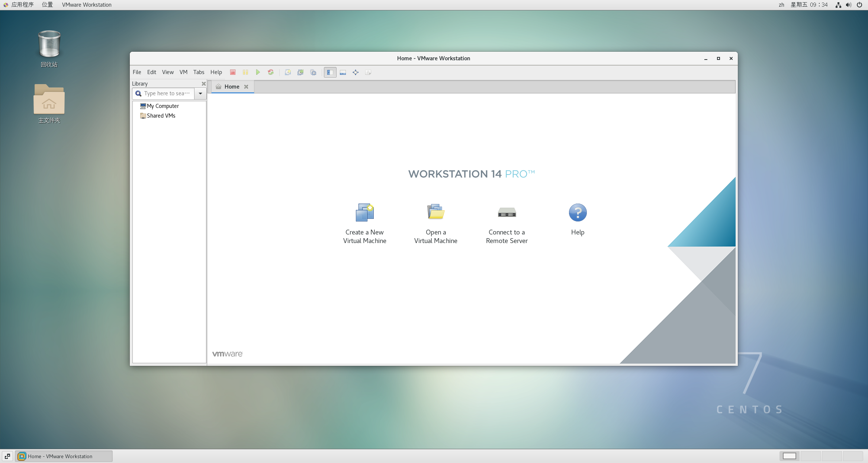
Task: Toggle the thumbnail bar toolbar icon
Action: click(343, 72)
